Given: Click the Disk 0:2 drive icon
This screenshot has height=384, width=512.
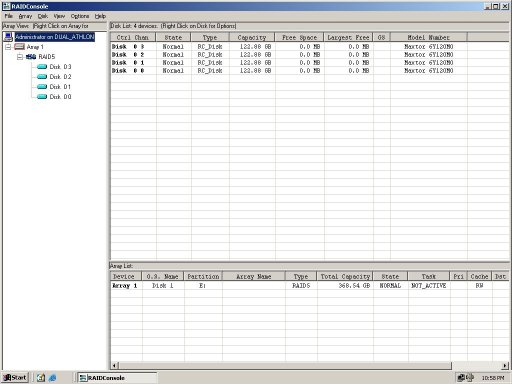Looking at the screenshot, I should point(42,77).
